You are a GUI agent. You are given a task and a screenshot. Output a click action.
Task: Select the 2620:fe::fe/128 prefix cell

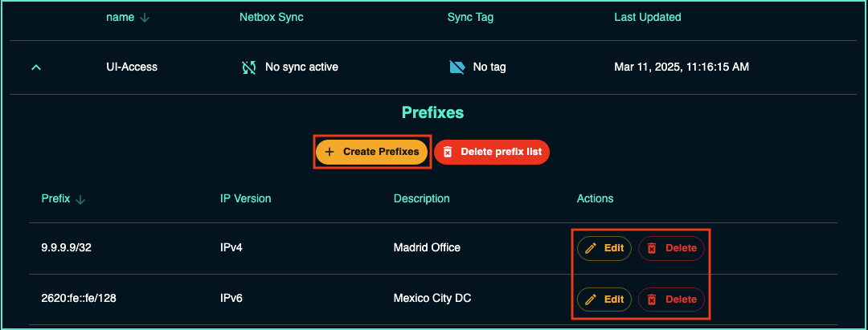click(x=80, y=299)
